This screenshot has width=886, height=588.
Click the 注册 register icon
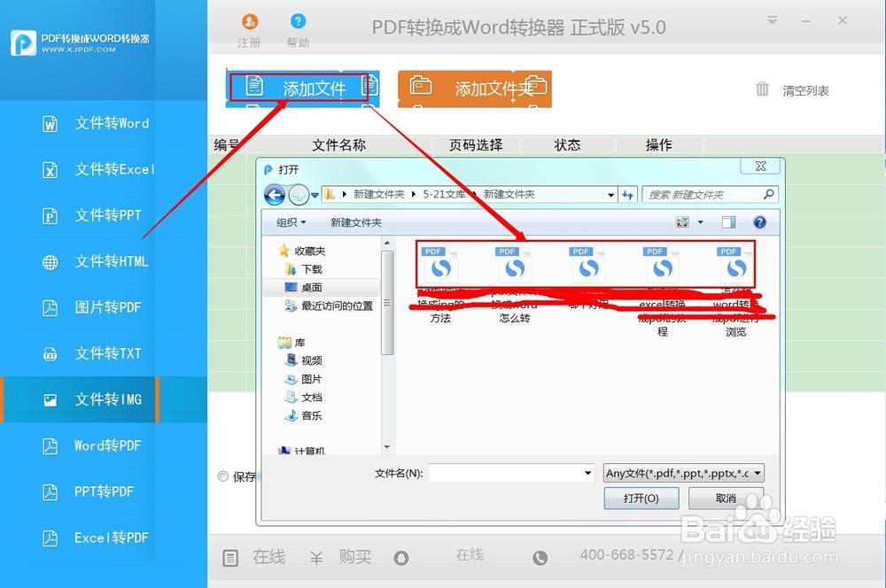pos(250,21)
